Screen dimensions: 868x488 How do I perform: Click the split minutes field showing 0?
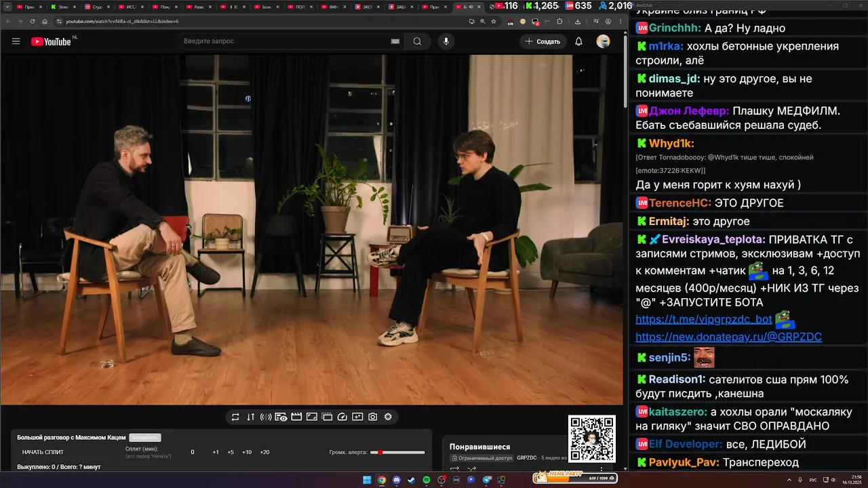tap(192, 452)
